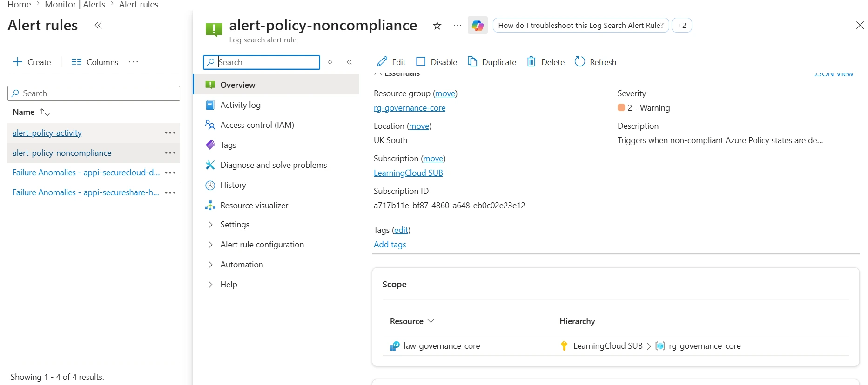This screenshot has height=385, width=868.
Task: Click the Delete trash icon
Action: coord(531,61)
